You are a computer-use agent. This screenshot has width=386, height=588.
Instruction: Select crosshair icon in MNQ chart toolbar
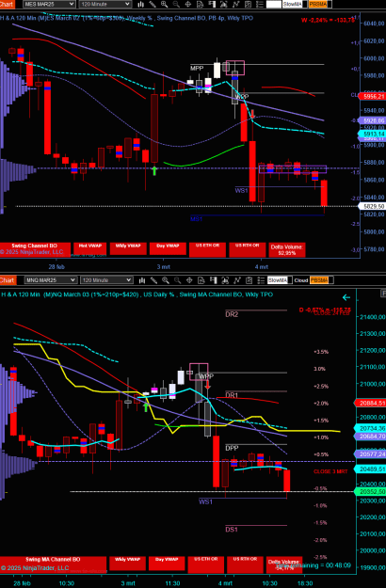click(x=189, y=280)
